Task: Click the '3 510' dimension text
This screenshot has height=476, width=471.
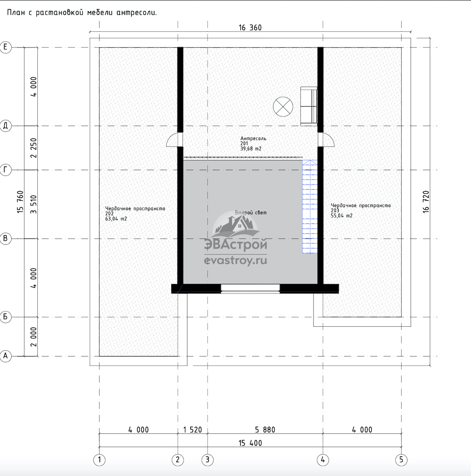Action: point(34,204)
